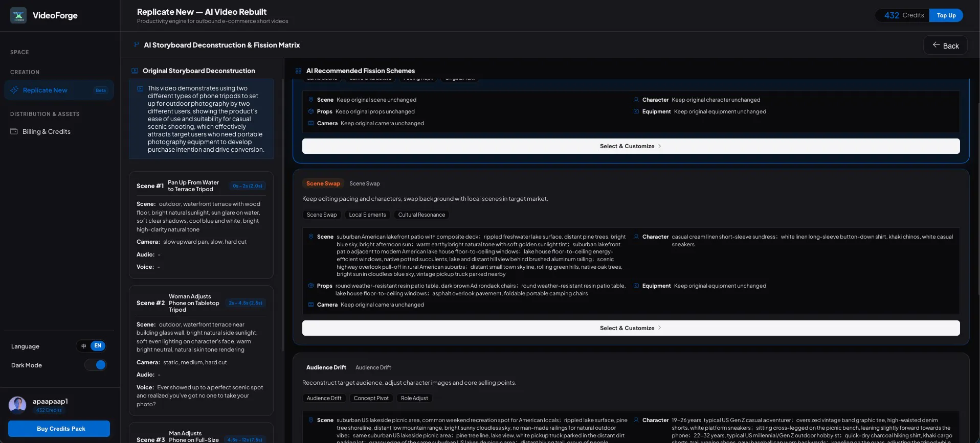Click Scene #3 time badge 4.5s–12s
This screenshot has height=443, width=980.
246,440
